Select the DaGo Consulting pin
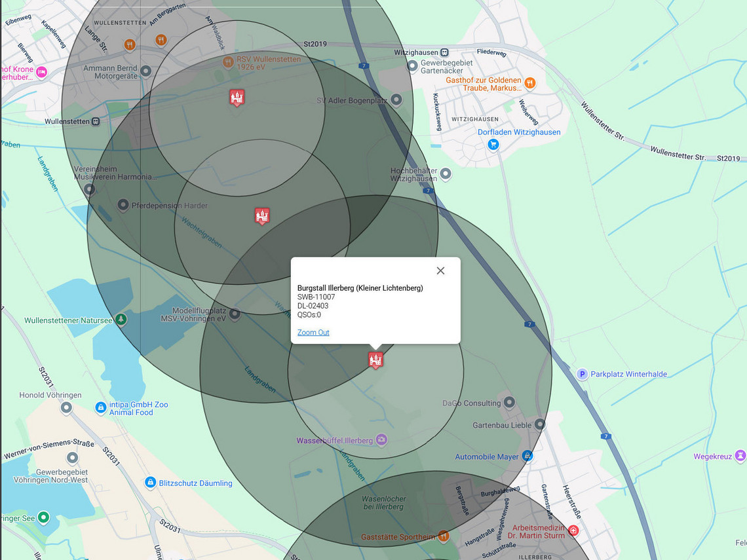 tap(509, 402)
